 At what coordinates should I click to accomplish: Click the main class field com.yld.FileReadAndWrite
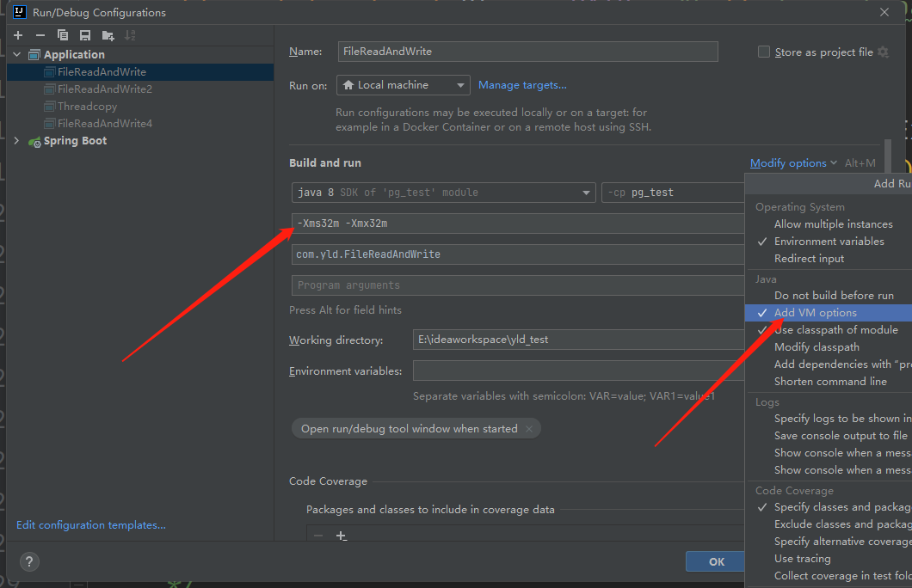pos(518,254)
